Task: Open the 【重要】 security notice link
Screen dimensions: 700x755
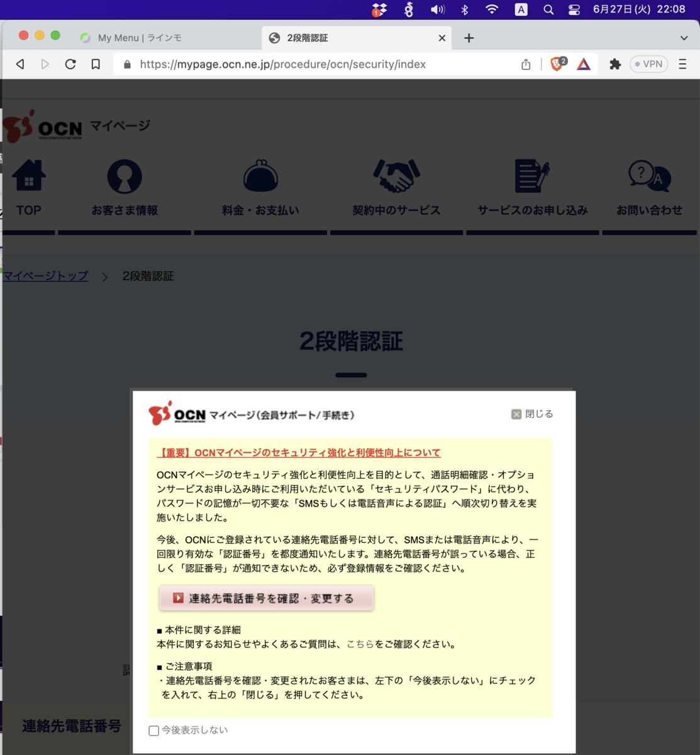Action: tap(299, 452)
